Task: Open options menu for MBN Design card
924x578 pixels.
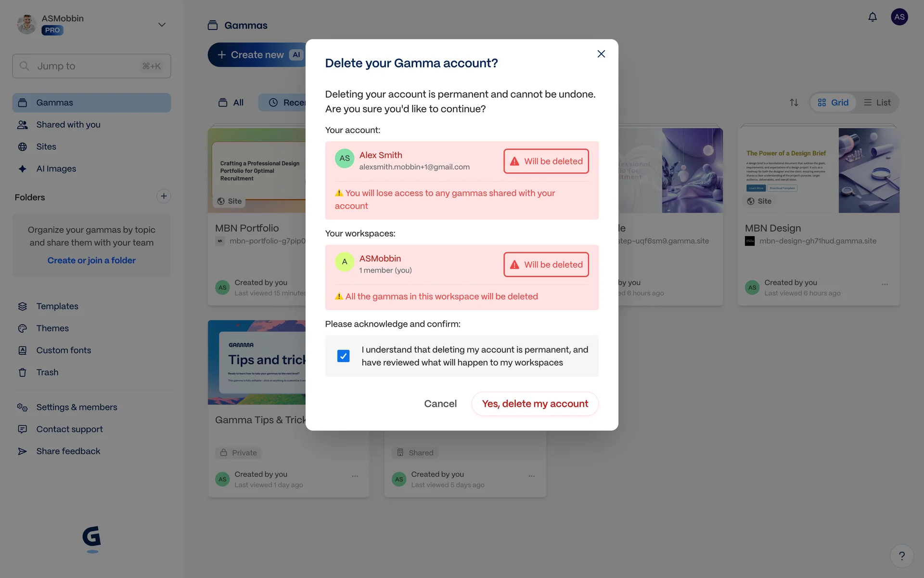Action: pyautogui.click(x=885, y=284)
